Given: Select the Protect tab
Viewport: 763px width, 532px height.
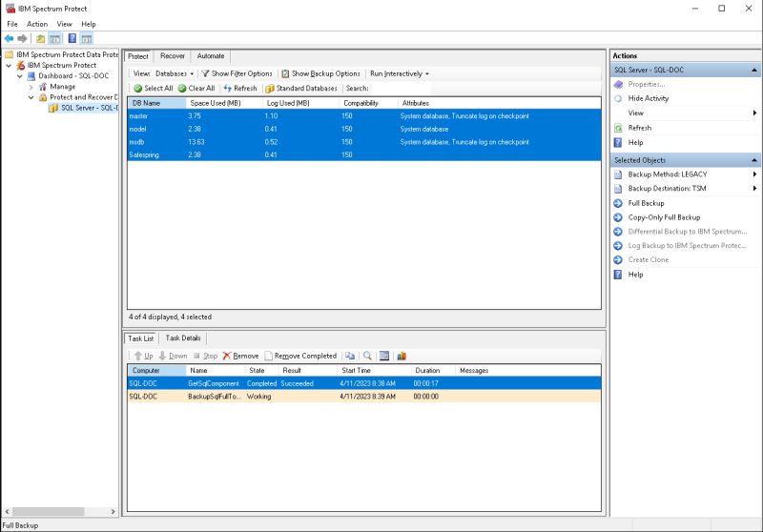Looking at the screenshot, I should 138,56.
